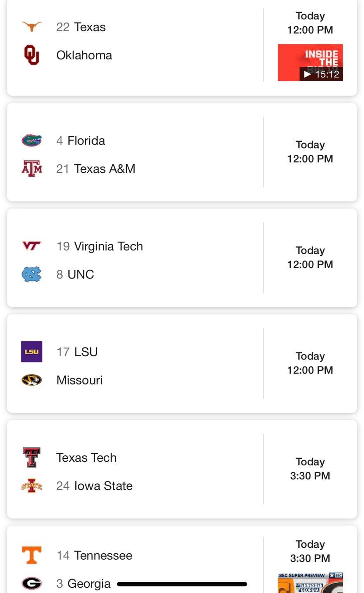The height and width of the screenshot is (593, 364).
Task: Tap the home indicator bar at bottom
Action: (182, 584)
